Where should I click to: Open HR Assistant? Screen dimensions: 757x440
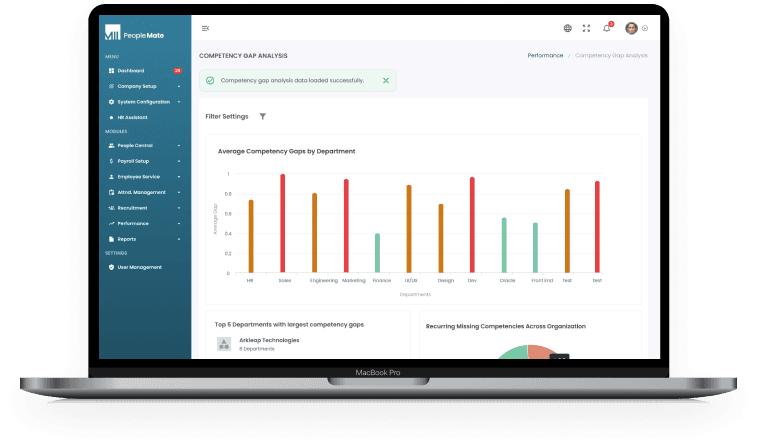(132, 117)
